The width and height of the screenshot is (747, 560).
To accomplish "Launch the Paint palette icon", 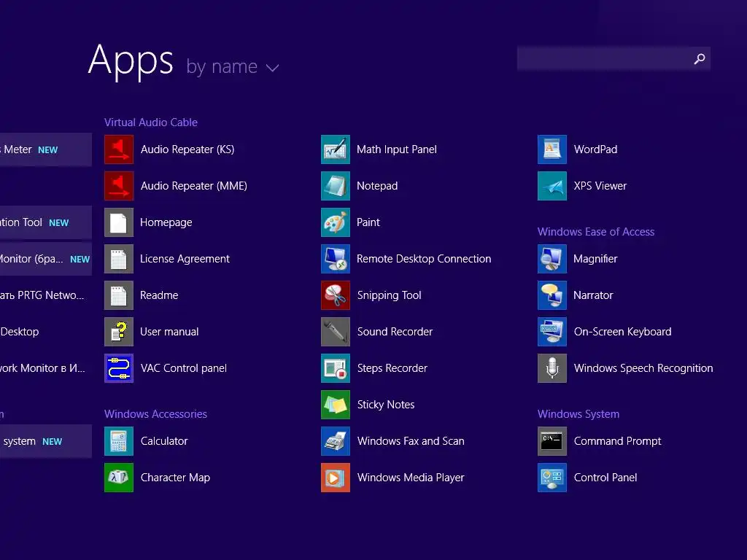I will coord(336,222).
